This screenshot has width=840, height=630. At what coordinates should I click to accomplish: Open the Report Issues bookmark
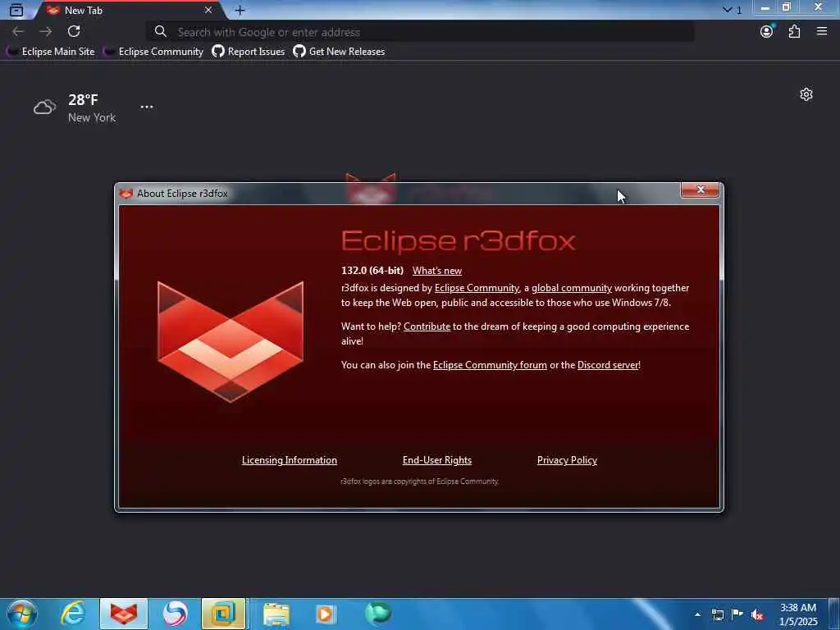248,52
